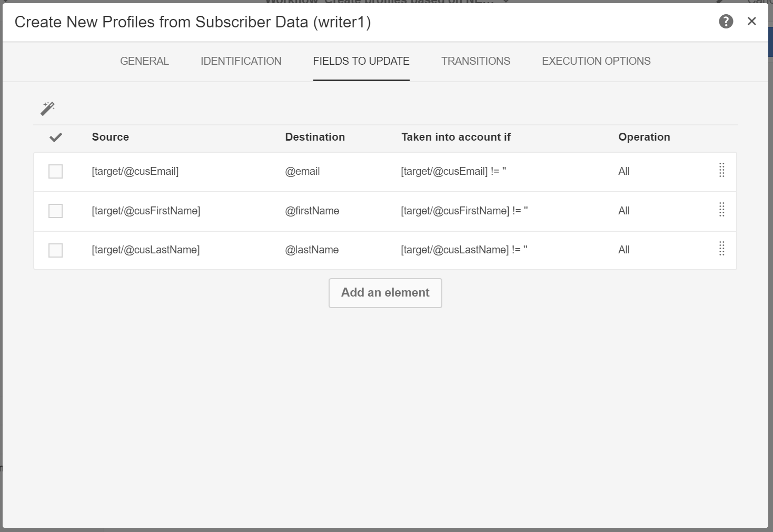Select the Operation value 'All' for cusFirstName row
Image resolution: width=773 pixels, height=532 pixels.
pos(624,211)
